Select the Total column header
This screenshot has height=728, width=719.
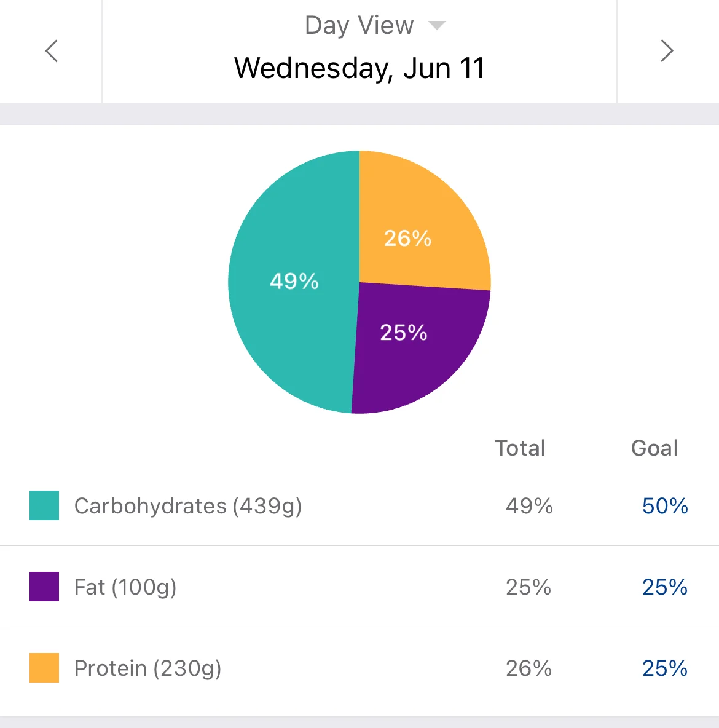click(520, 448)
